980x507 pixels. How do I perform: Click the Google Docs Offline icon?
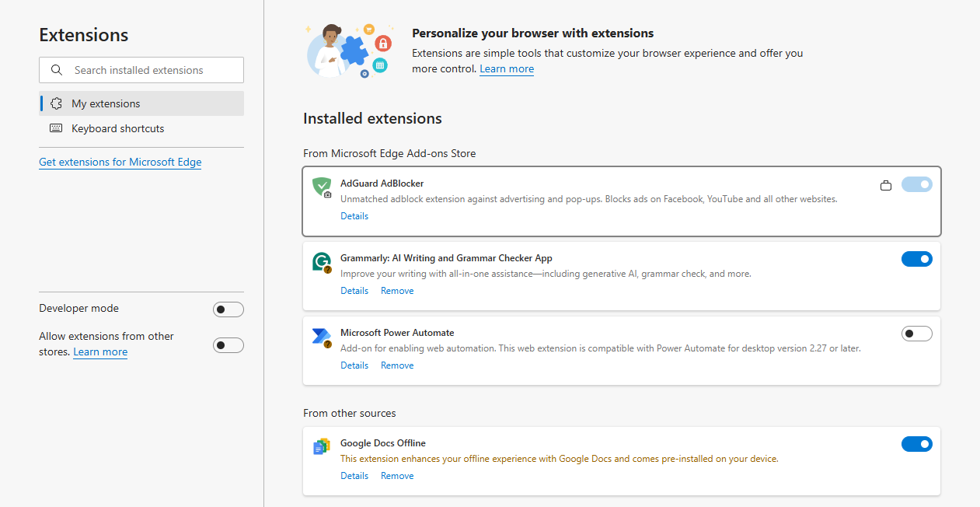[x=321, y=447]
